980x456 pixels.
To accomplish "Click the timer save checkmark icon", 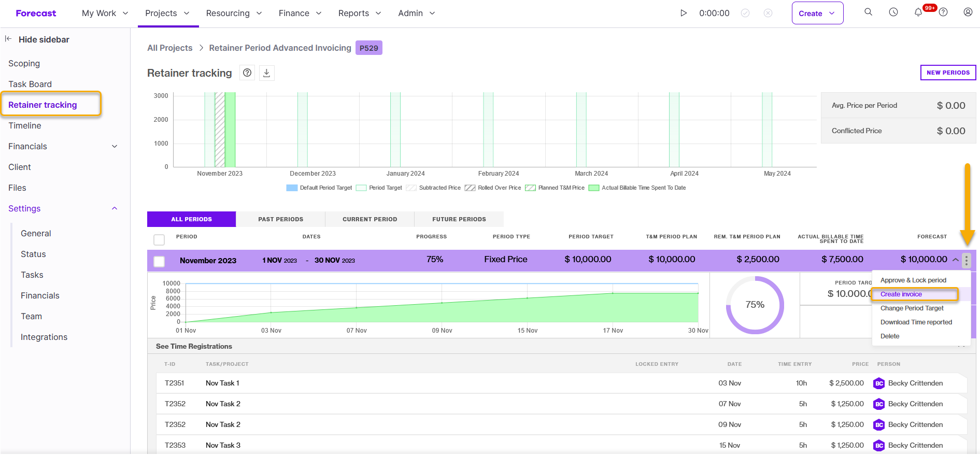I will point(745,13).
